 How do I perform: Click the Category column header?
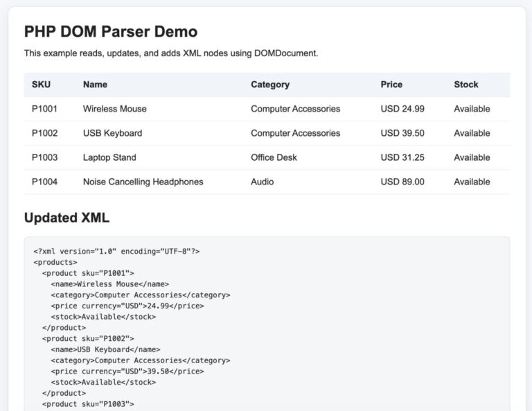[270, 85]
